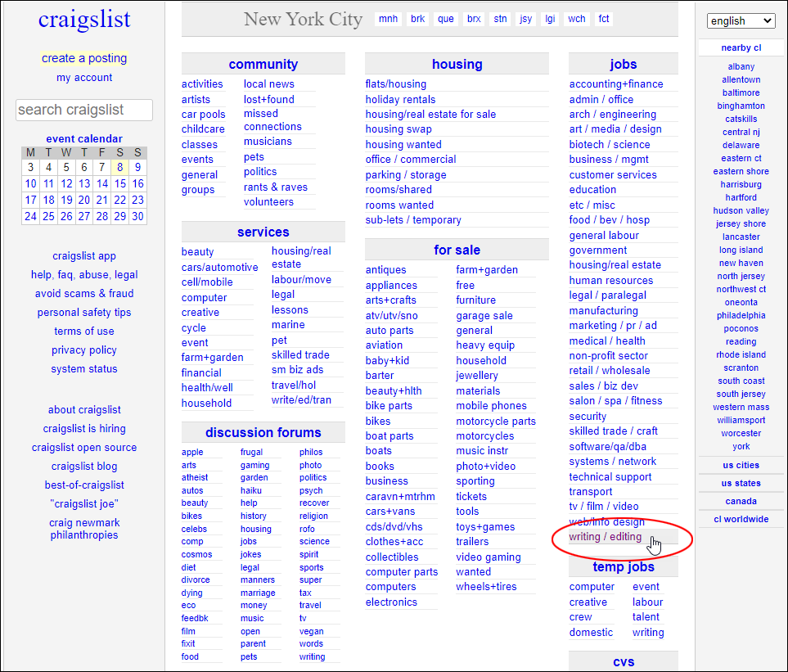Screen dimensions: 788x672
Task: Browse flats/housing listings
Action: pyautogui.click(x=396, y=84)
